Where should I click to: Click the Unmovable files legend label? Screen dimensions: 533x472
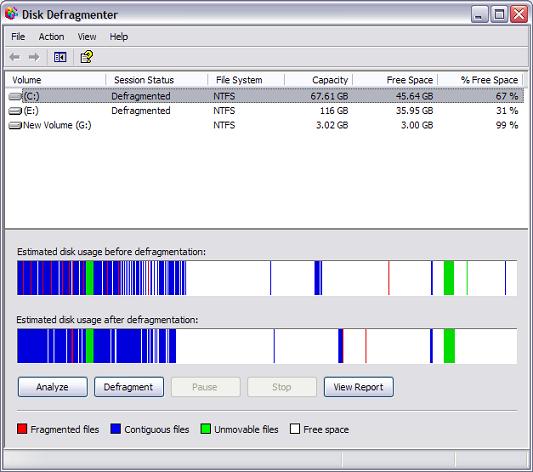pos(246,430)
